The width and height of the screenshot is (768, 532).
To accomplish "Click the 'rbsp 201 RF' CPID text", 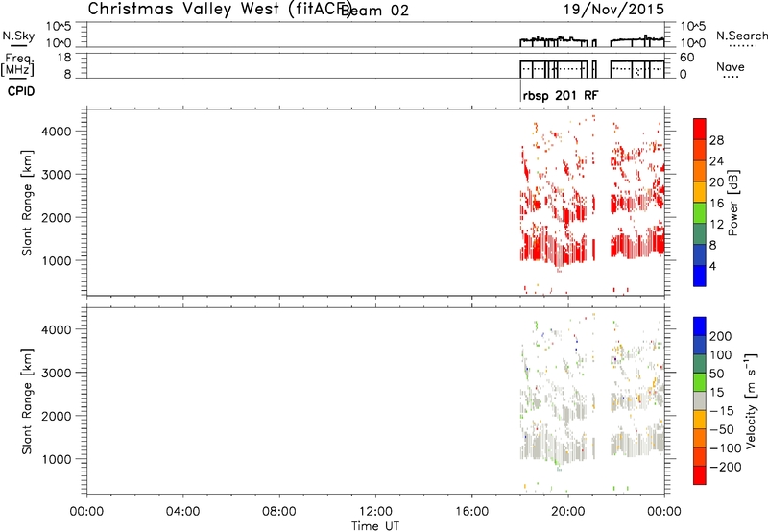I will click(x=561, y=95).
